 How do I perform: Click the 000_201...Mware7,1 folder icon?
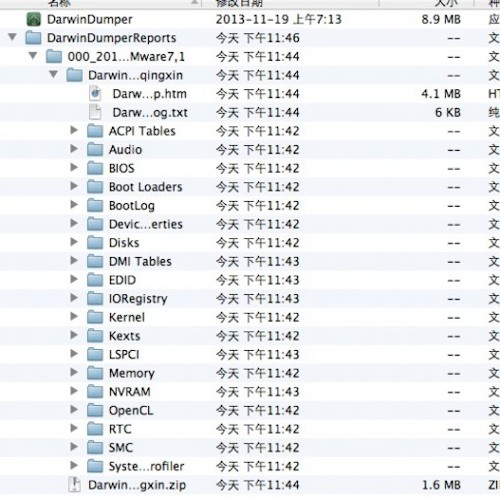pos(54,56)
